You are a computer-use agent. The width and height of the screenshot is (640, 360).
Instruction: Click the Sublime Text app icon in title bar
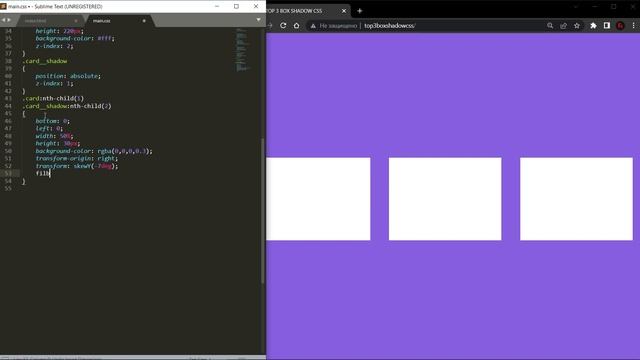click(3, 7)
